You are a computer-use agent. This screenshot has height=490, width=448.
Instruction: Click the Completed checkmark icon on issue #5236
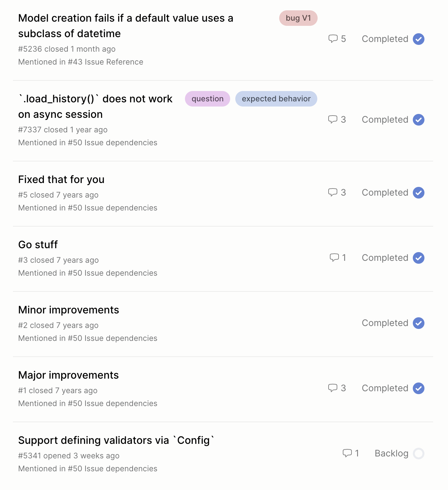coord(419,39)
